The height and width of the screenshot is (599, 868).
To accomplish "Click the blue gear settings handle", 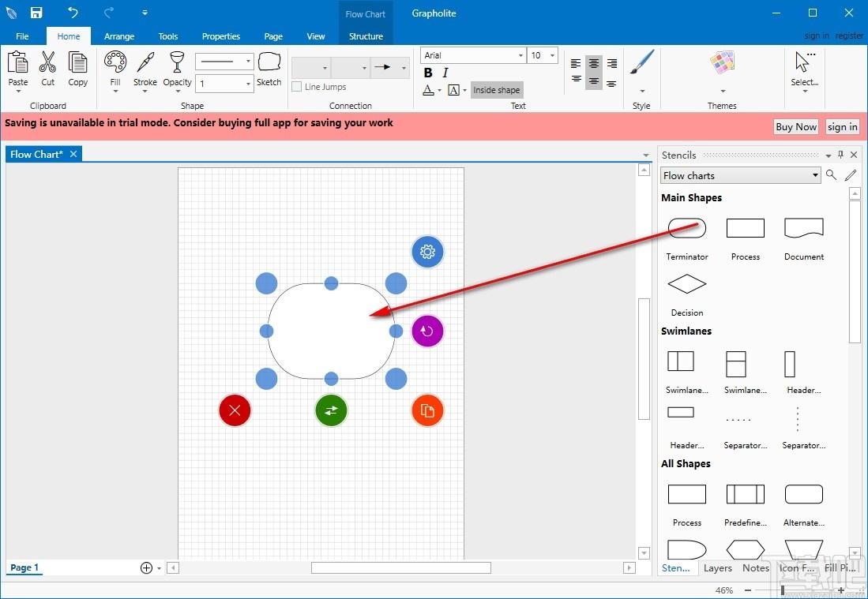I will tap(427, 252).
